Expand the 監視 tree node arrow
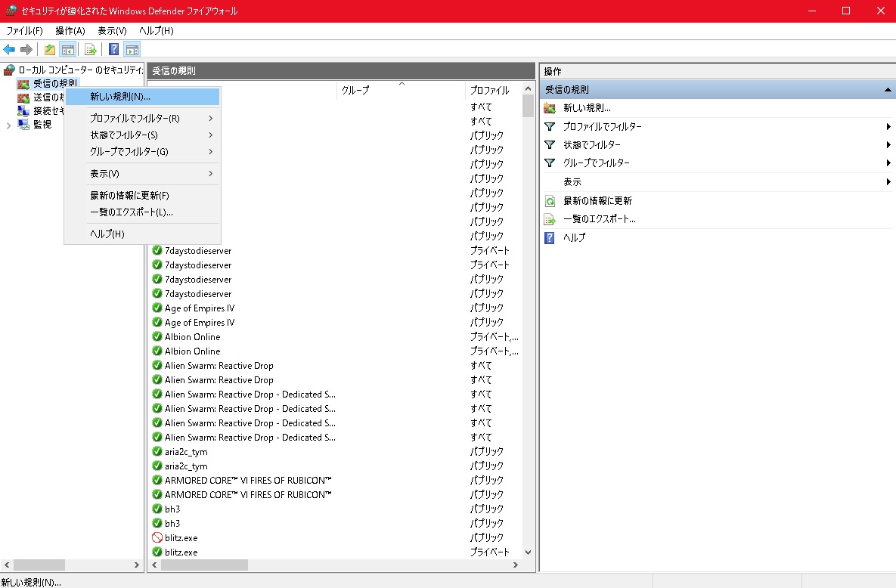The width and height of the screenshot is (896, 588). [8, 125]
